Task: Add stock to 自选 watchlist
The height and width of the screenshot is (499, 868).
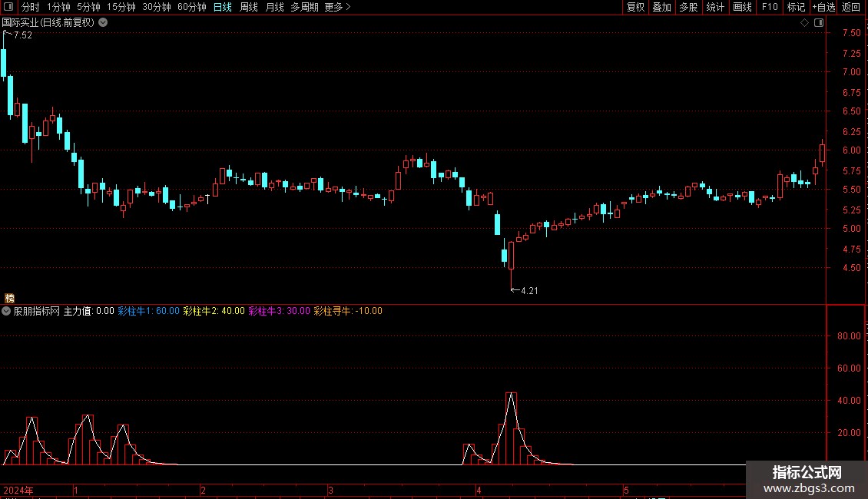Action: tap(823, 7)
